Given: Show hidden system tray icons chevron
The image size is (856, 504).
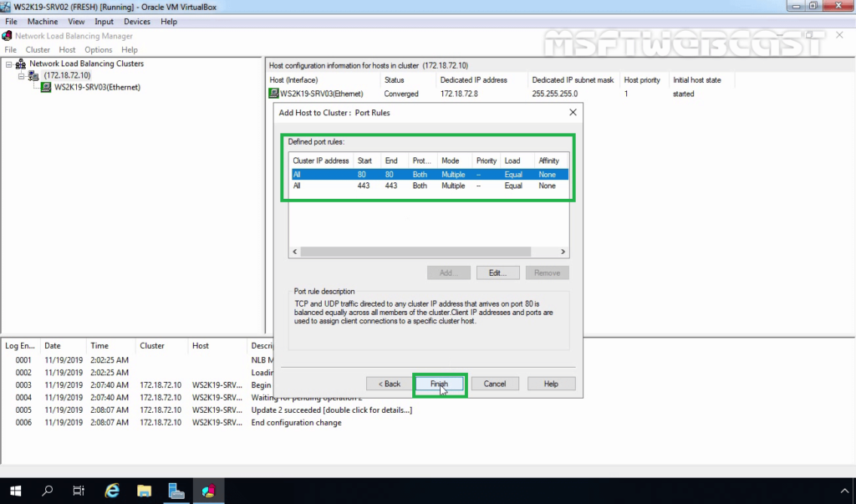Looking at the screenshot, I should click(x=844, y=491).
